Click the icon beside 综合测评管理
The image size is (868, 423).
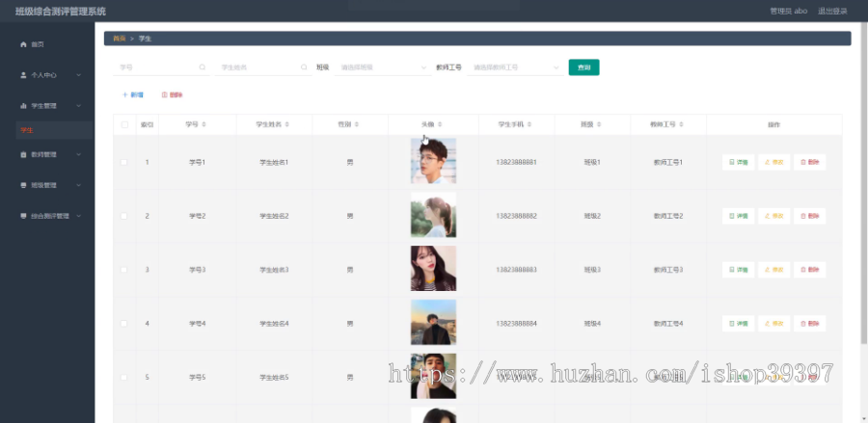pyautogui.click(x=23, y=216)
